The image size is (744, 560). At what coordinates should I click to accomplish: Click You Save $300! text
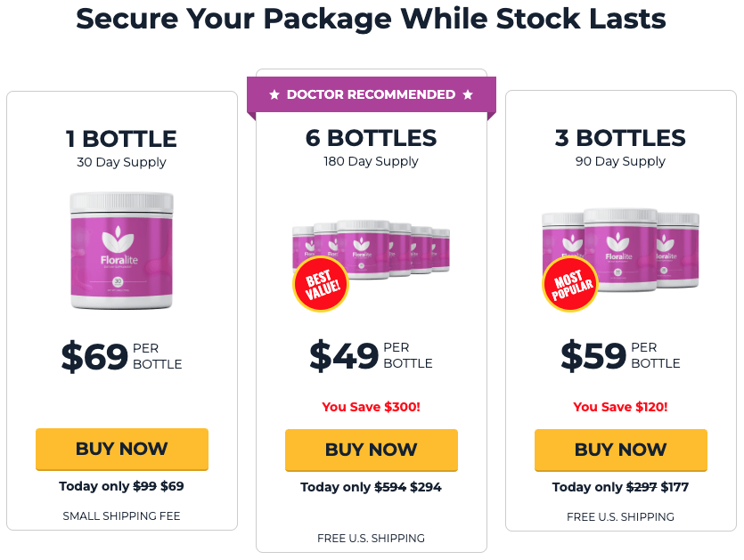point(371,407)
